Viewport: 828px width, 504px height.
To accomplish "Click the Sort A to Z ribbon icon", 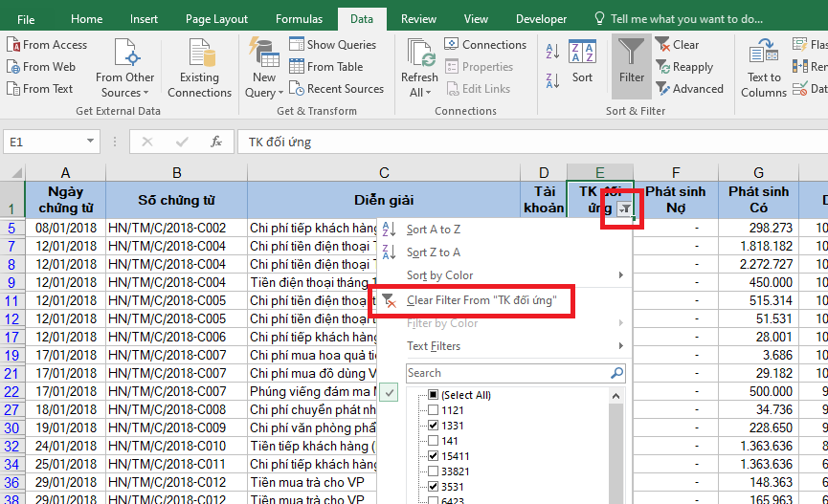I will tap(554, 52).
